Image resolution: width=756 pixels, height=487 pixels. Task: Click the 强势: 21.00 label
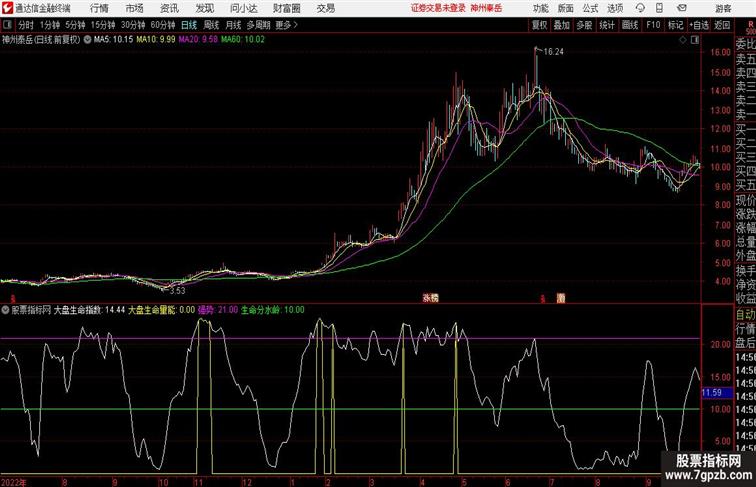pyautogui.click(x=218, y=310)
